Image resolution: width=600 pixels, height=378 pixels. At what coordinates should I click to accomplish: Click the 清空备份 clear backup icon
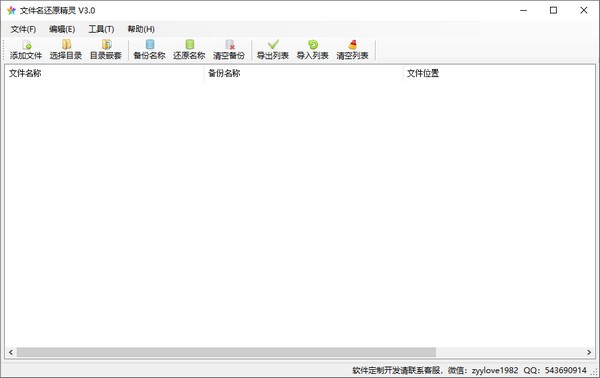[x=229, y=50]
